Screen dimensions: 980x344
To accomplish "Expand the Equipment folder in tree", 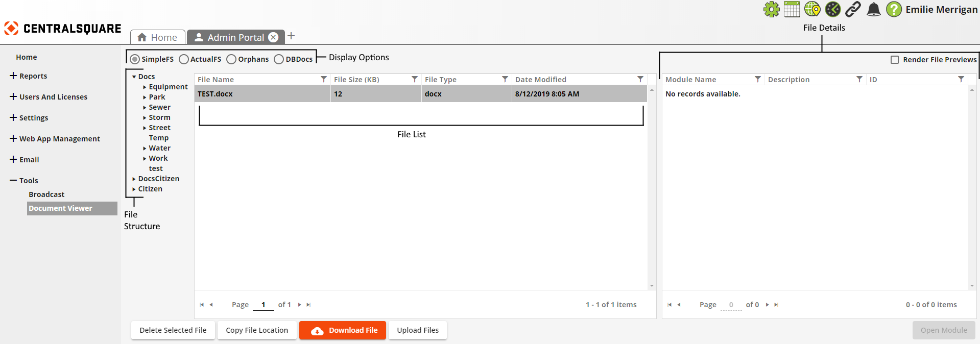I will [145, 87].
